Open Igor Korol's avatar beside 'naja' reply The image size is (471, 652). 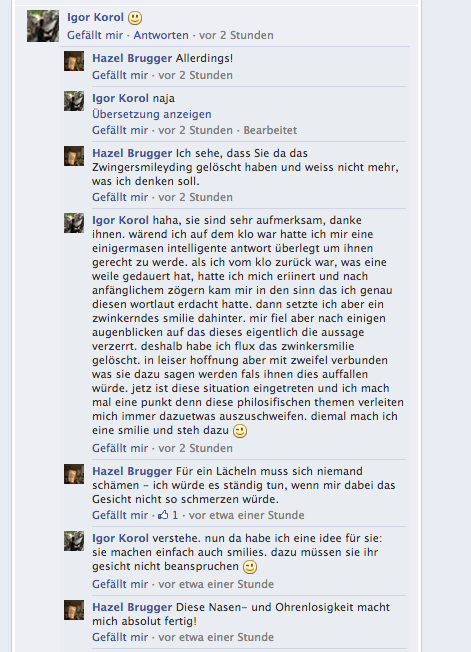pyautogui.click(x=74, y=101)
